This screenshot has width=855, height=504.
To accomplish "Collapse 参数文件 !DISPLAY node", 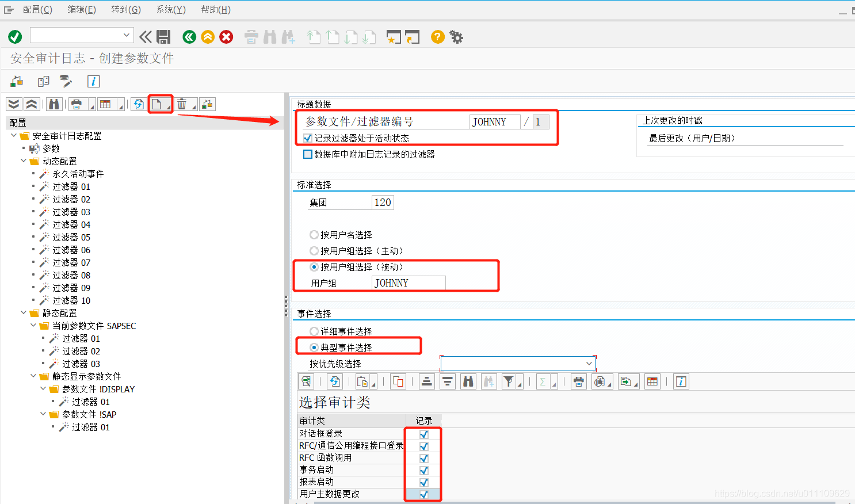I will coord(43,389).
